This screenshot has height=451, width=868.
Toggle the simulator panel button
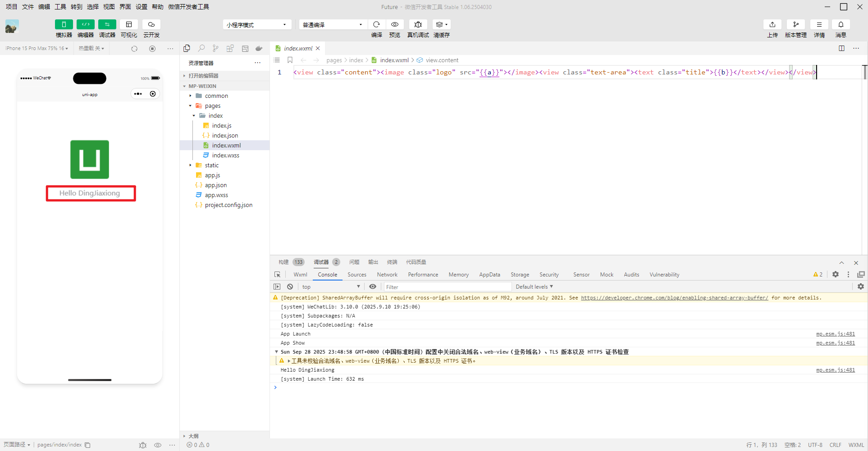pos(64,24)
